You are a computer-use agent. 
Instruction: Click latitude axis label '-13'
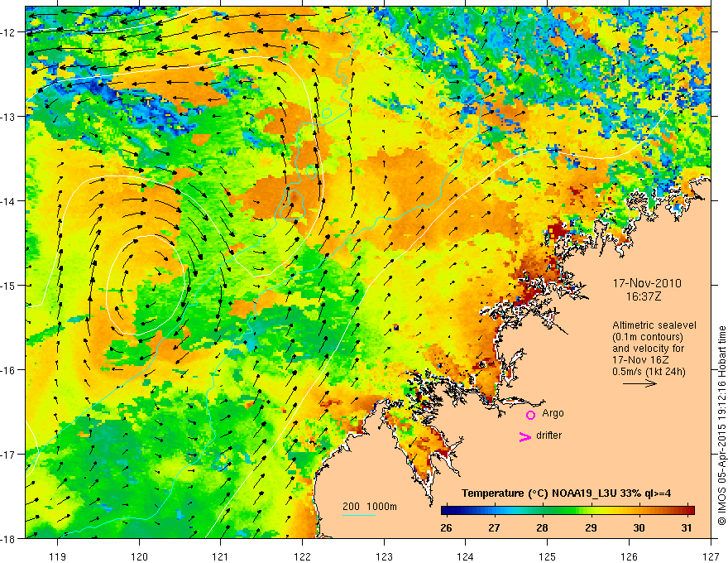pos(9,116)
